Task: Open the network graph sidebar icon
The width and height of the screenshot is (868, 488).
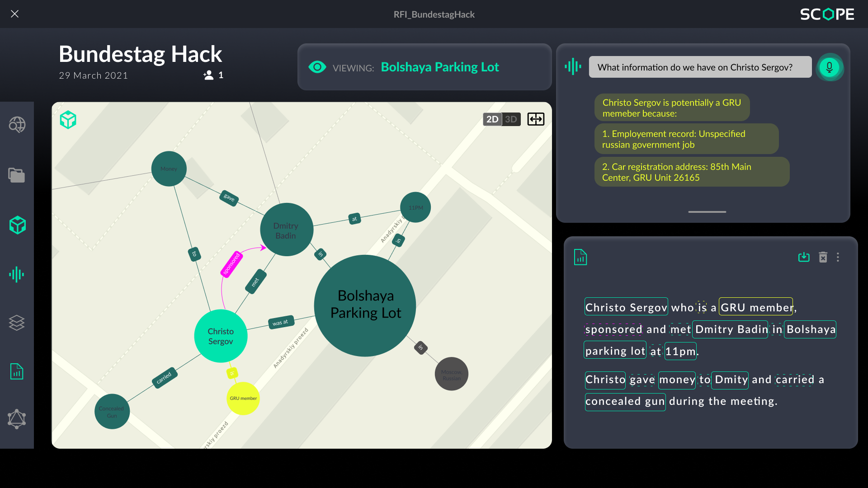Action: (x=17, y=419)
